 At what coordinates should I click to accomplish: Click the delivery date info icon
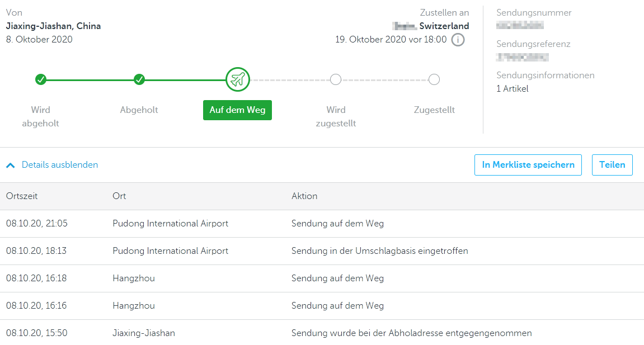point(458,40)
